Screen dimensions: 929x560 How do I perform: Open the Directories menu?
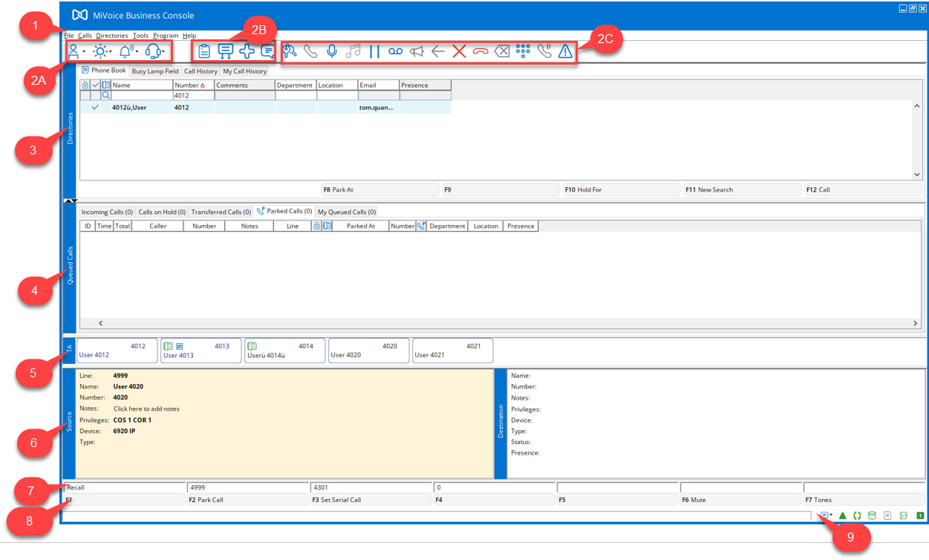(111, 36)
